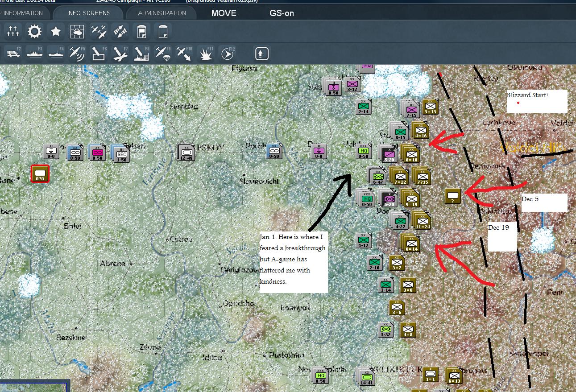Select the 3-32 unit counter

pyautogui.click(x=386, y=330)
